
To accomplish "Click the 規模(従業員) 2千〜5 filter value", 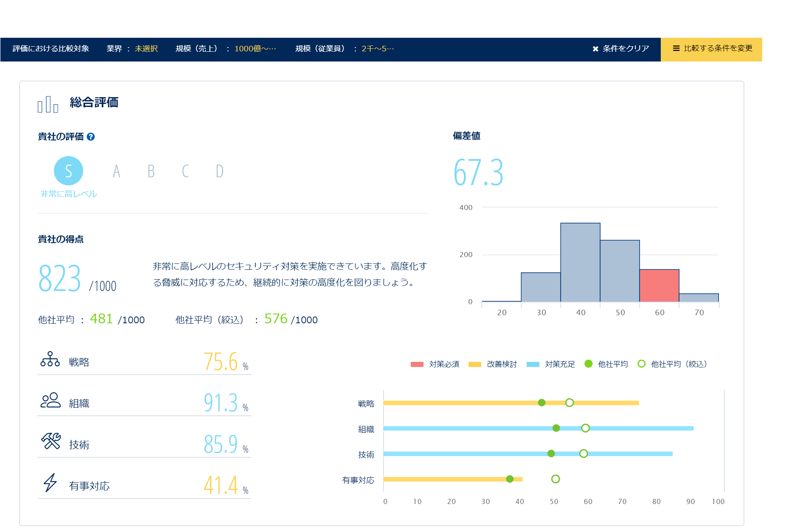I will tap(378, 49).
